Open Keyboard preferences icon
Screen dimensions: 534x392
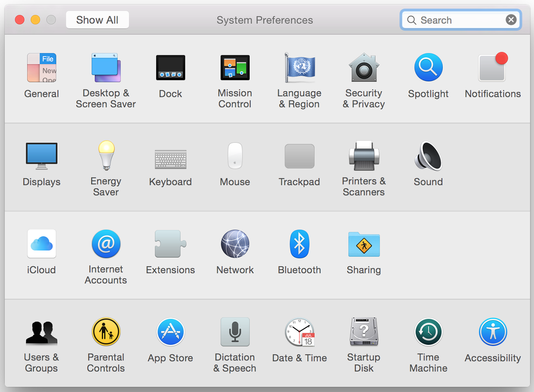pyautogui.click(x=170, y=159)
